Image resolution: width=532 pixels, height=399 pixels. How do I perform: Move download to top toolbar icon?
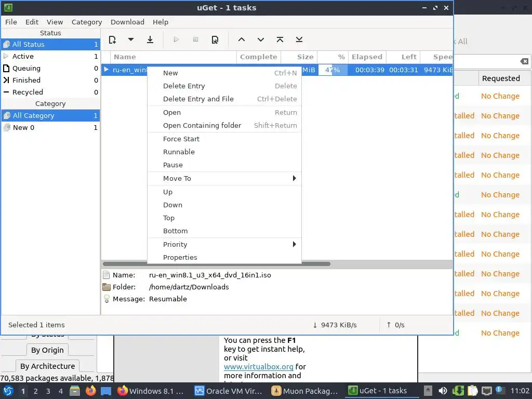[x=280, y=39]
